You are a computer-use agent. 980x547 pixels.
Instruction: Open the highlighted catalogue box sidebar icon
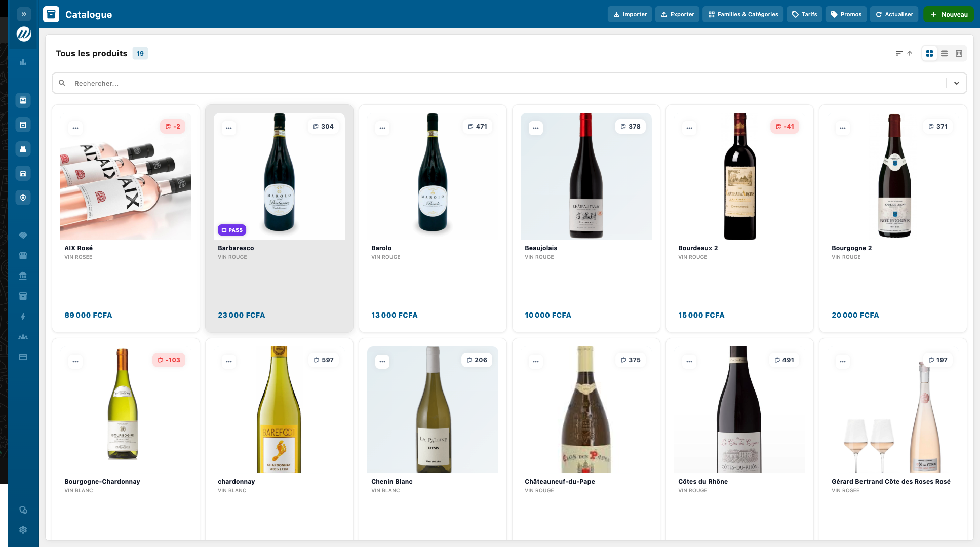[x=23, y=125]
